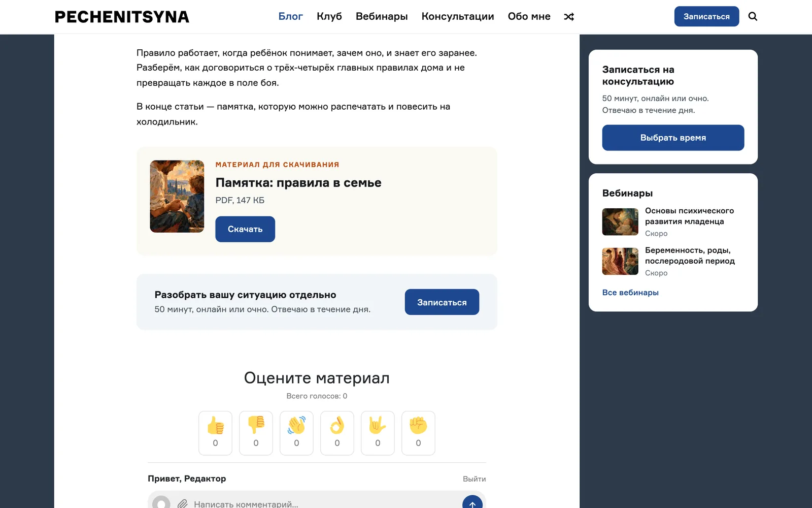Click the Выбрать время button
Image resolution: width=812 pixels, height=508 pixels.
pyautogui.click(x=673, y=138)
